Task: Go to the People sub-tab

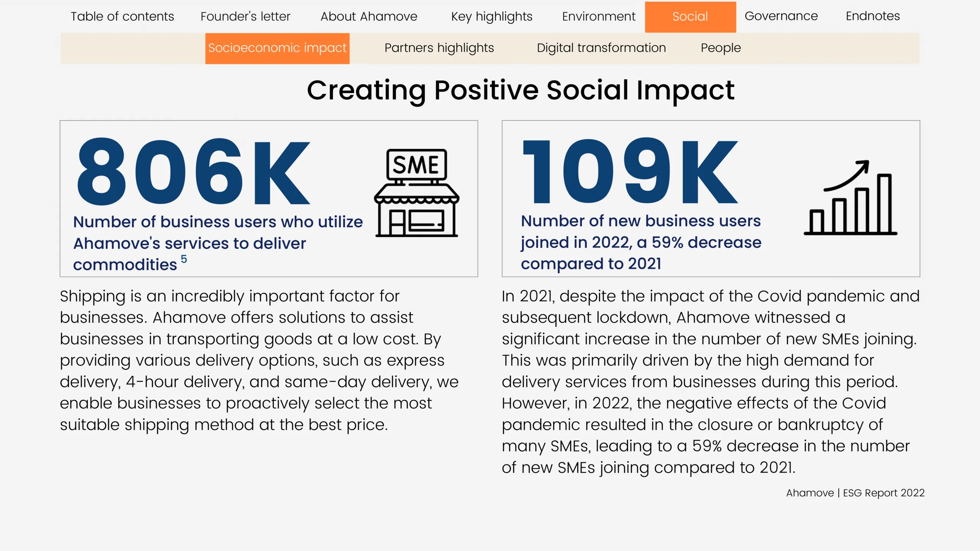Action: click(720, 48)
